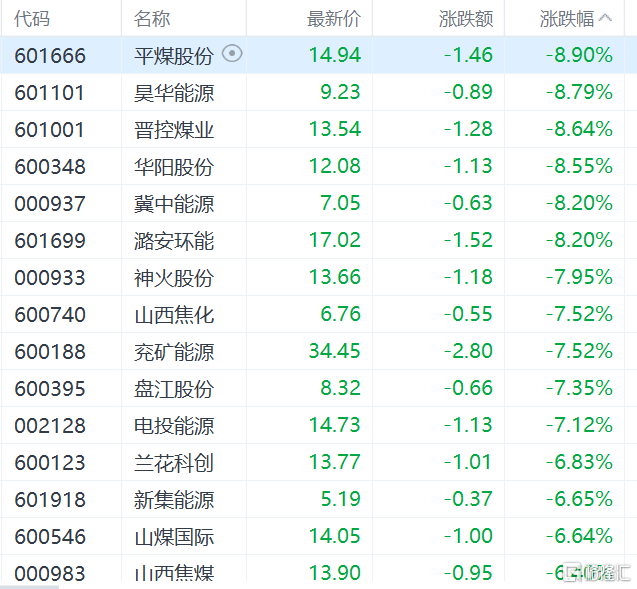Select stock code 000937
Screen dimensions: 637x589
(x=50, y=204)
